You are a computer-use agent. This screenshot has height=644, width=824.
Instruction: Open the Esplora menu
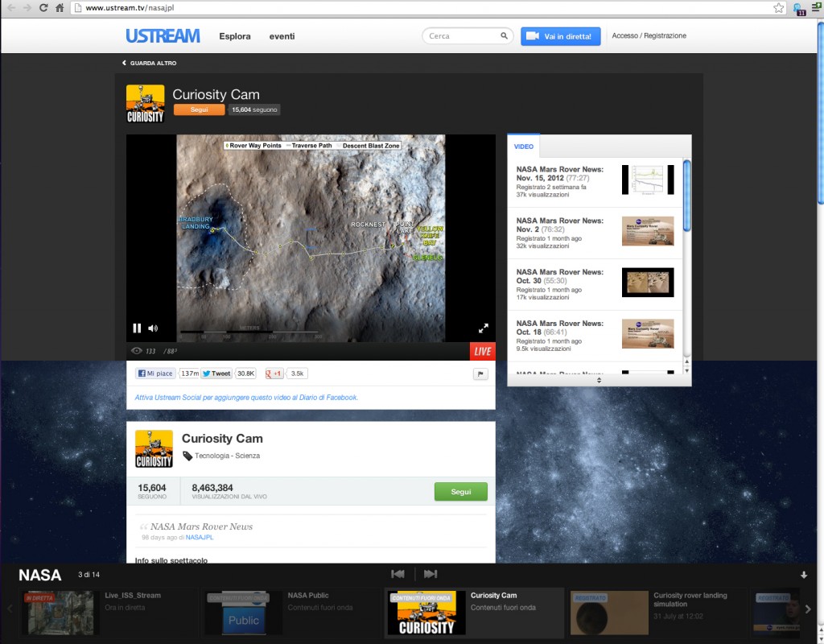click(235, 36)
